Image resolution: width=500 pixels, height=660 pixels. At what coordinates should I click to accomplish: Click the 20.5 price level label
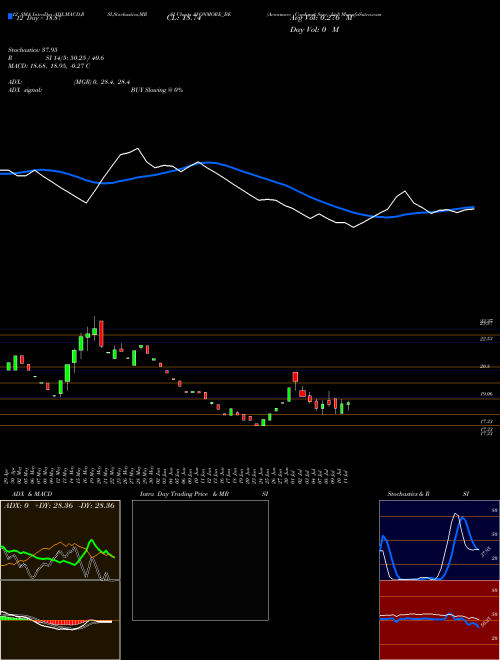(485, 367)
